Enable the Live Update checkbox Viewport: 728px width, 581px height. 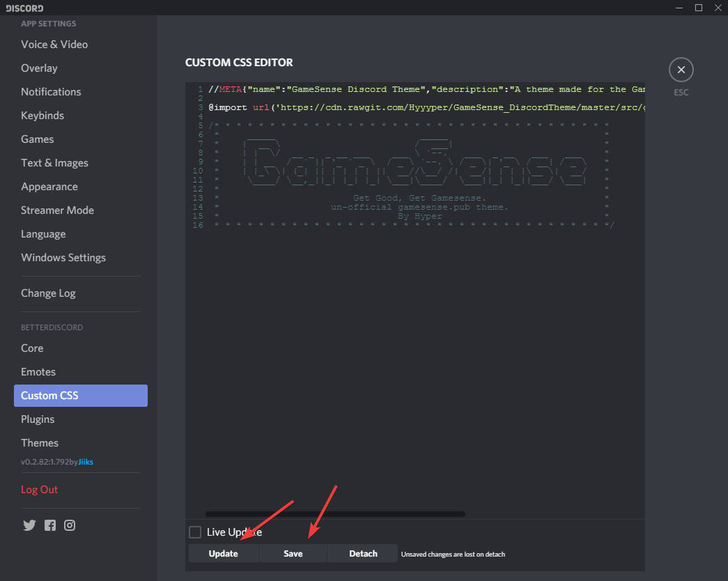pos(196,532)
